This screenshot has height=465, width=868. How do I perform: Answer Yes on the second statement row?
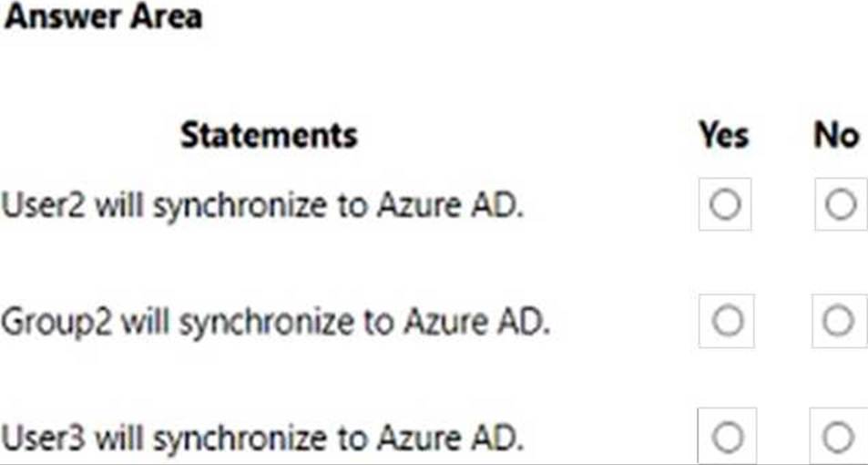[x=726, y=321]
